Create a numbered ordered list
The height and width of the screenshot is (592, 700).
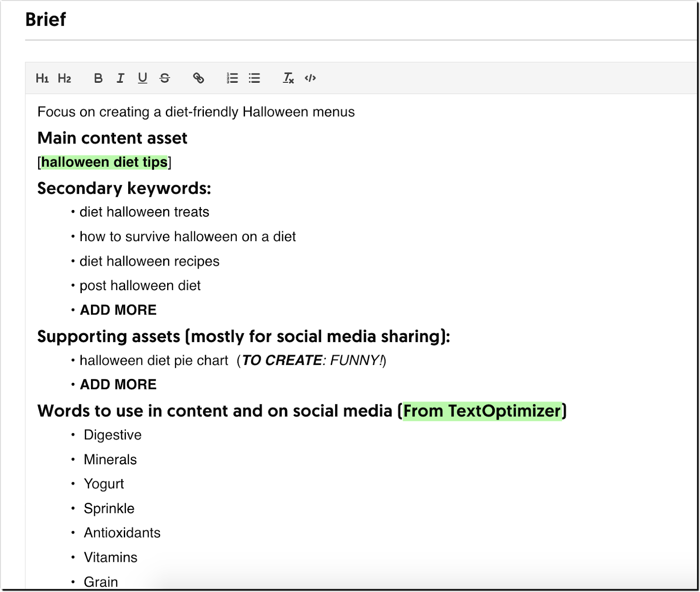232,78
